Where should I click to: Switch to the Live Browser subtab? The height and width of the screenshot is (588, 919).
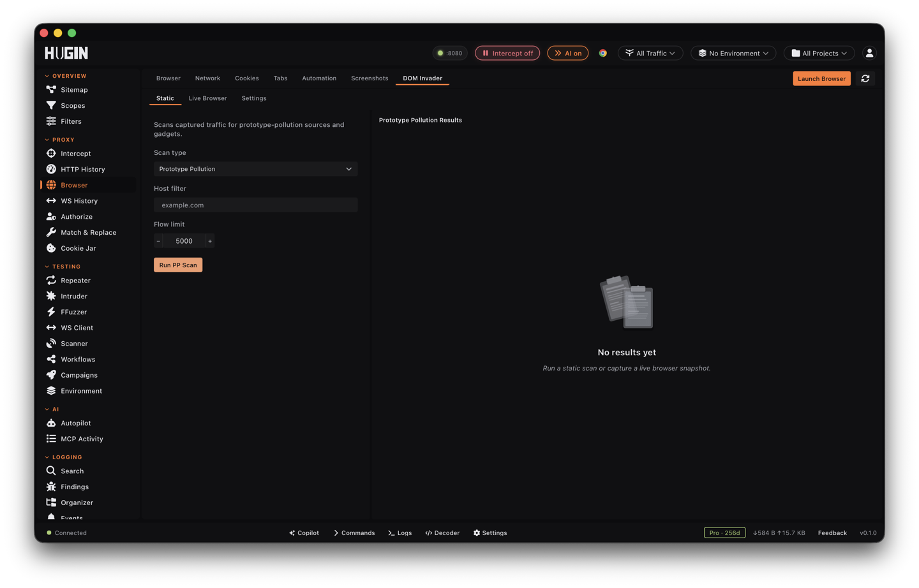[207, 98]
